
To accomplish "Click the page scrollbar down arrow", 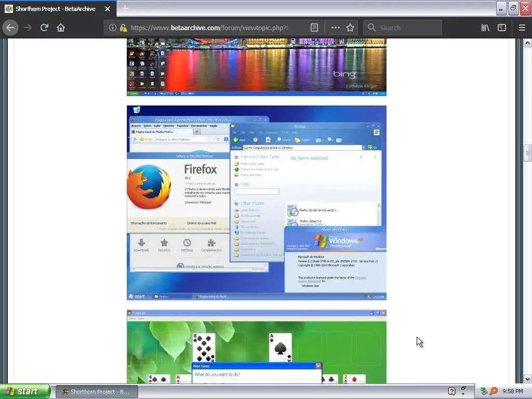I will [x=527, y=379].
